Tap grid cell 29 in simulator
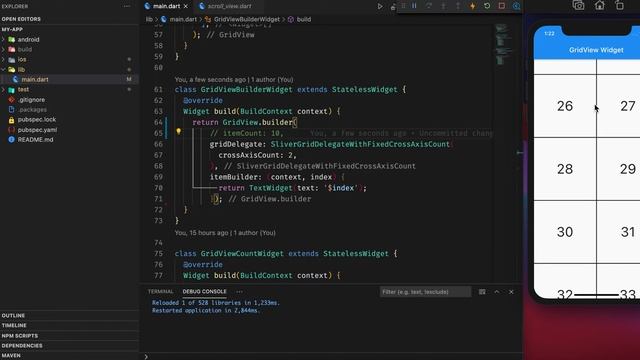Viewport: 640px width, 360px height. pos(619,169)
